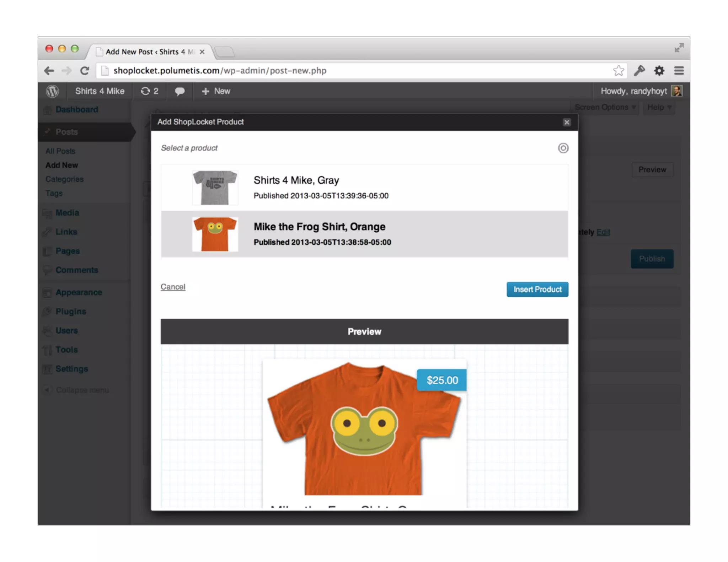This screenshot has width=728, height=562.
Task: Click the Dashboard house icon
Action: (x=47, y=110)
